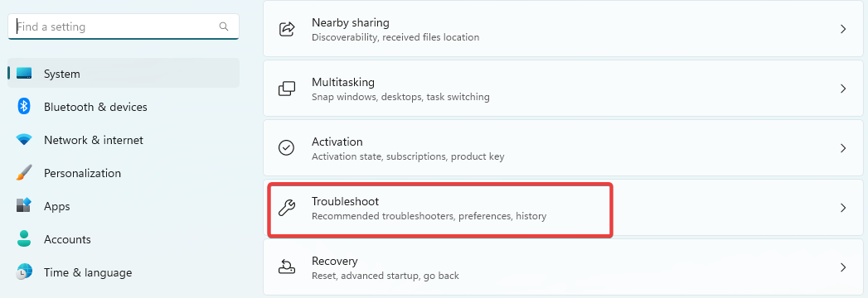Image resolution: width=868 pixels, height=298 pixels.
Task: Click the Recovery drive icon
Action: [286, 267]
